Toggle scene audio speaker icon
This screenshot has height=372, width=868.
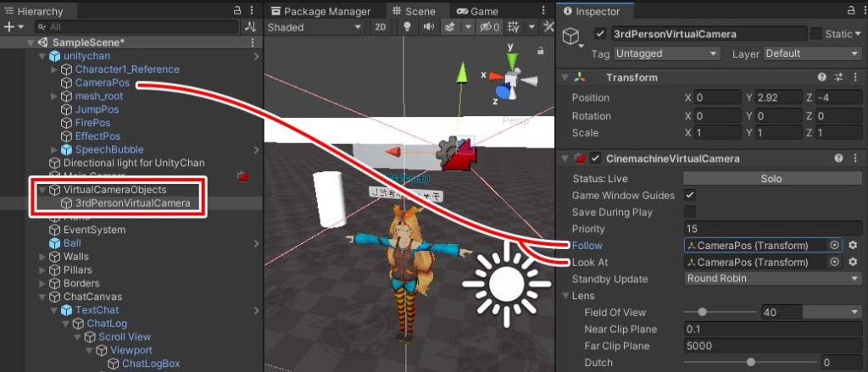coord(428,26)
